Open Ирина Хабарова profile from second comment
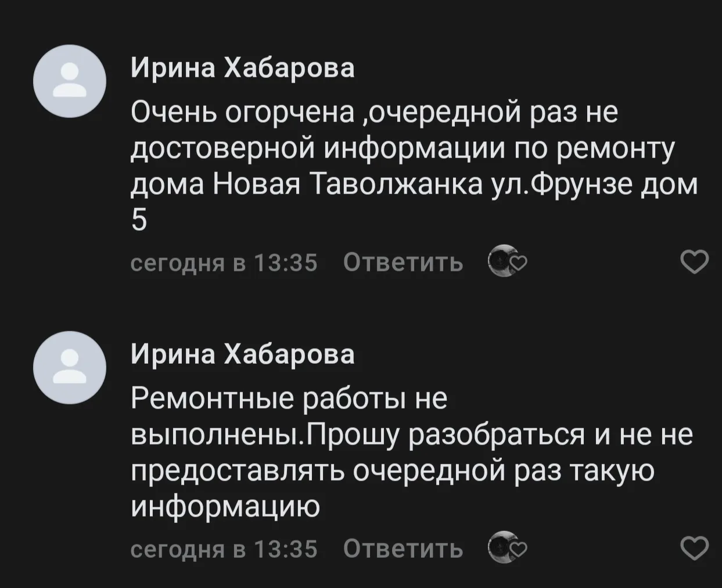 [x=242, y=354]
